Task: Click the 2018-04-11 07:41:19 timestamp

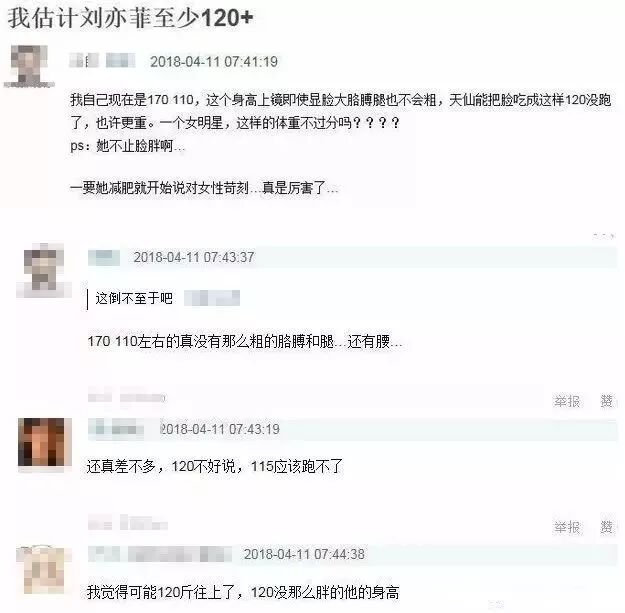Action: click(x=214, y=61)
